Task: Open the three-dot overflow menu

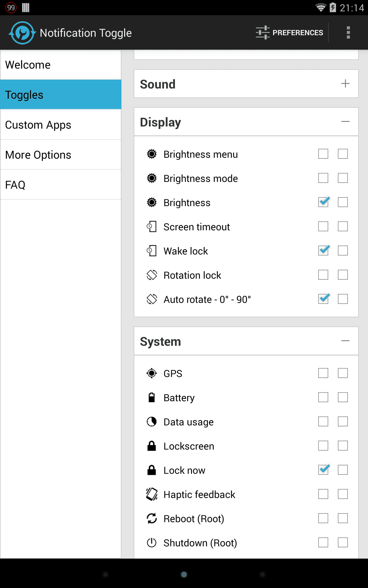Action: pyautogui.click(x=348, y=32)
